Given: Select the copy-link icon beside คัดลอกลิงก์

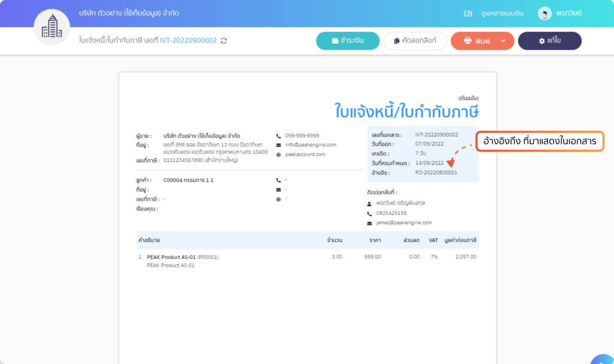Looking at the screenshot, I should (x=395, y=41).
